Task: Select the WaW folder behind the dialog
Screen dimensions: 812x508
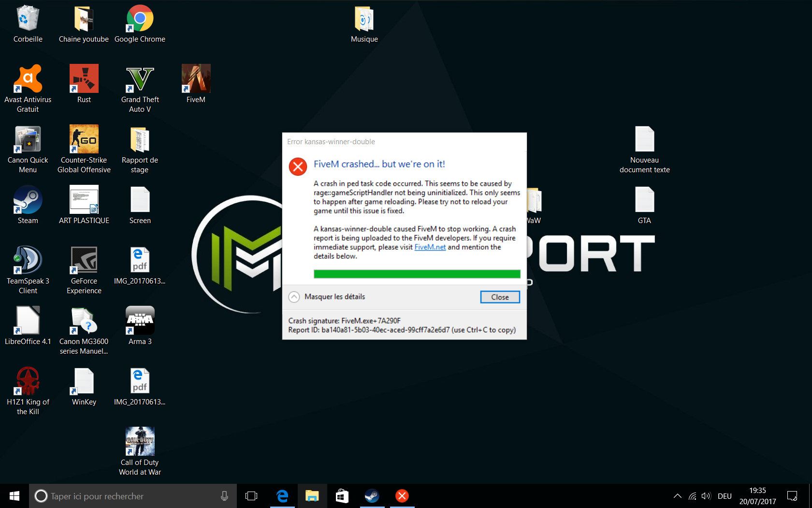Action: (534, 206)
